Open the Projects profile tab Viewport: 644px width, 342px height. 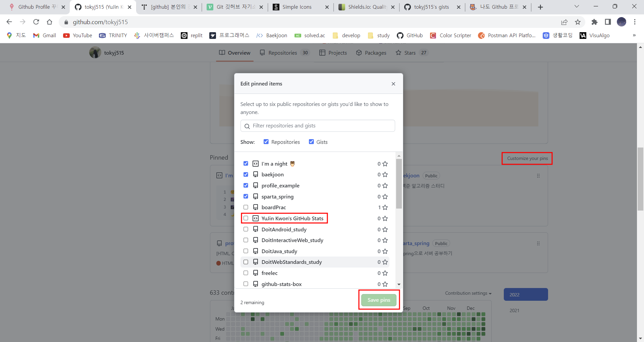pos(333,53)
